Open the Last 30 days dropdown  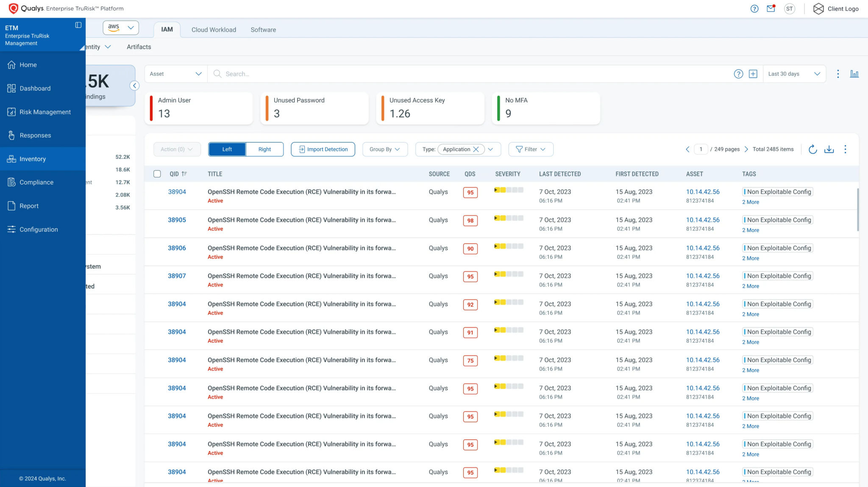pos(794,73)
